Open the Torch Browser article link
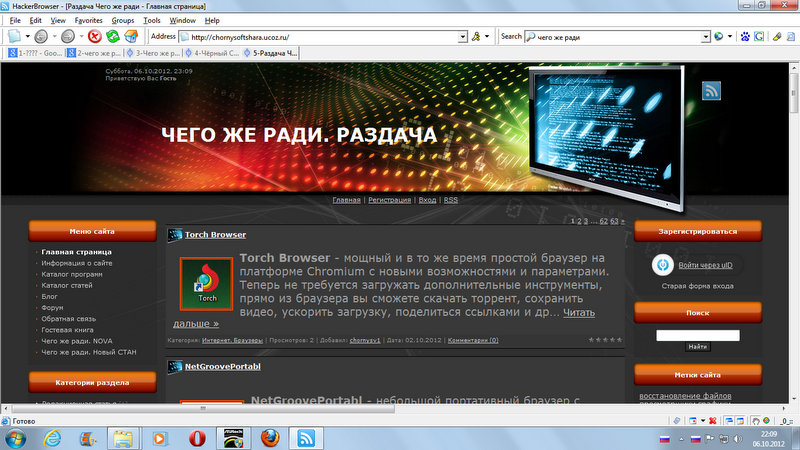 (215, 235)
